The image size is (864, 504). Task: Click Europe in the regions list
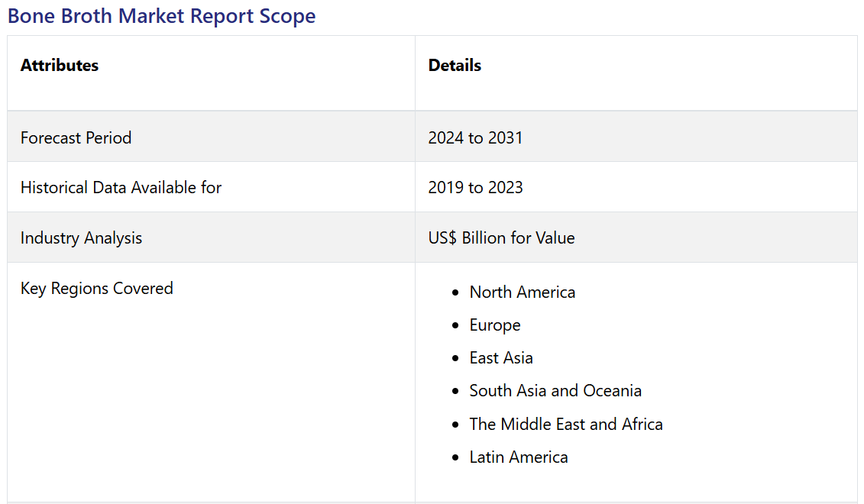click(x=495, y=325)
